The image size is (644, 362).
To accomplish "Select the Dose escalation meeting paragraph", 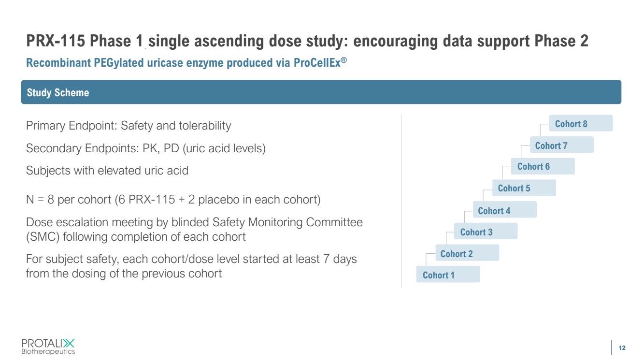I will (x=194, y=230).
